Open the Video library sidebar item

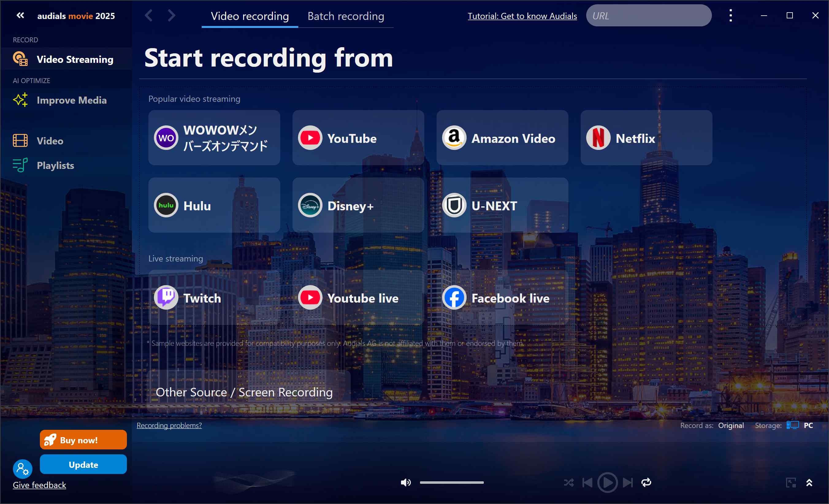[66, 141]
